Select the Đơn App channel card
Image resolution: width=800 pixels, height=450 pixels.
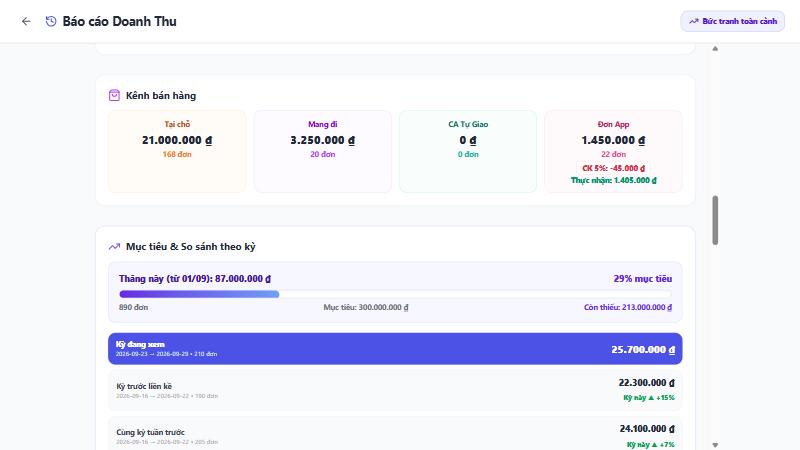coord(613,152)
